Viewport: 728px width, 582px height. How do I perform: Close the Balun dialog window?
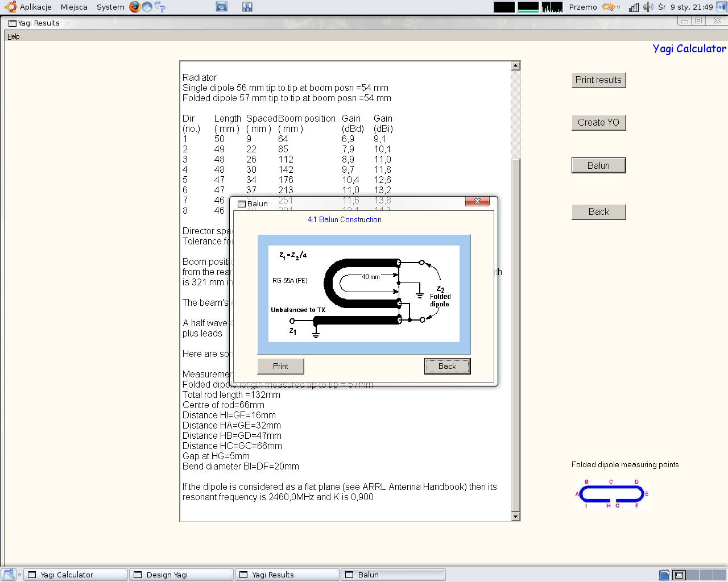click(x=477, y=202)
